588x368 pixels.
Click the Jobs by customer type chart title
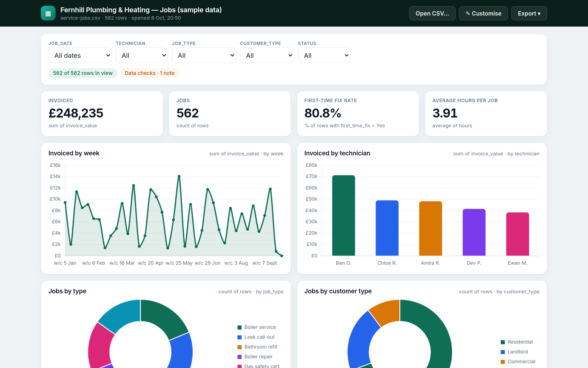(x=338, y=291)
